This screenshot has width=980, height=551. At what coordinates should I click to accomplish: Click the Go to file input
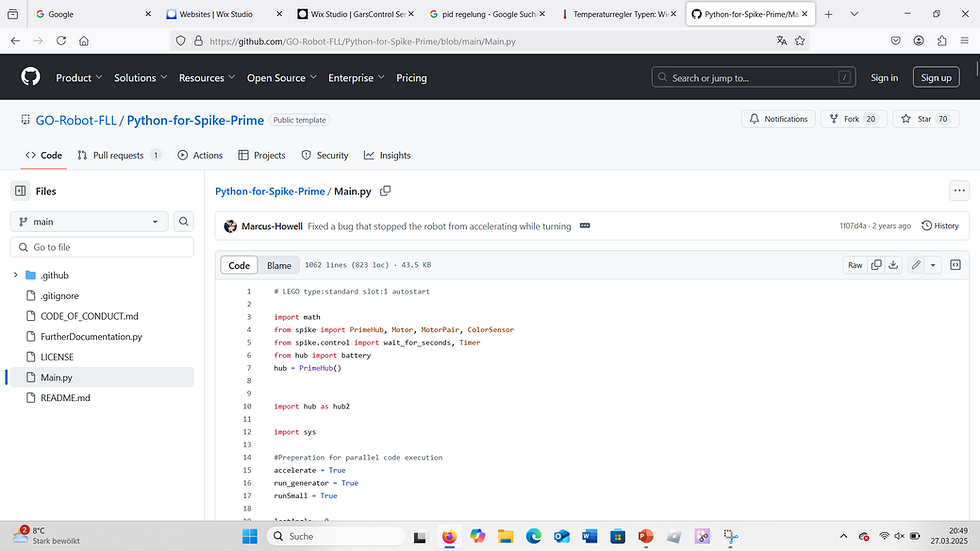point(102,247)
